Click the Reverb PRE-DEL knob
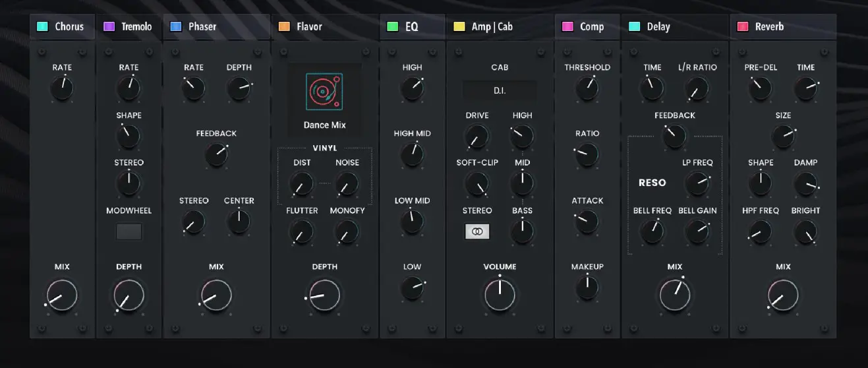Screen dimensions: 868x368 pos(761,88)
